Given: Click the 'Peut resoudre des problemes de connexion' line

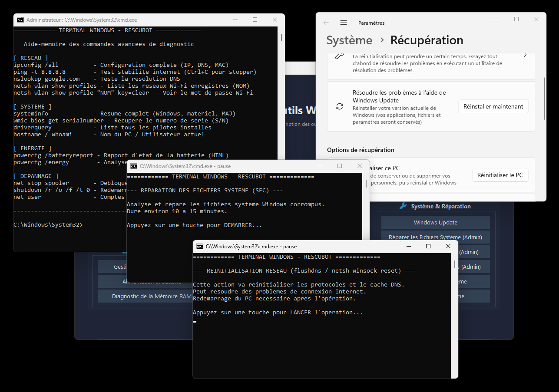Looking at the screenshot, I should click(280, 292).
